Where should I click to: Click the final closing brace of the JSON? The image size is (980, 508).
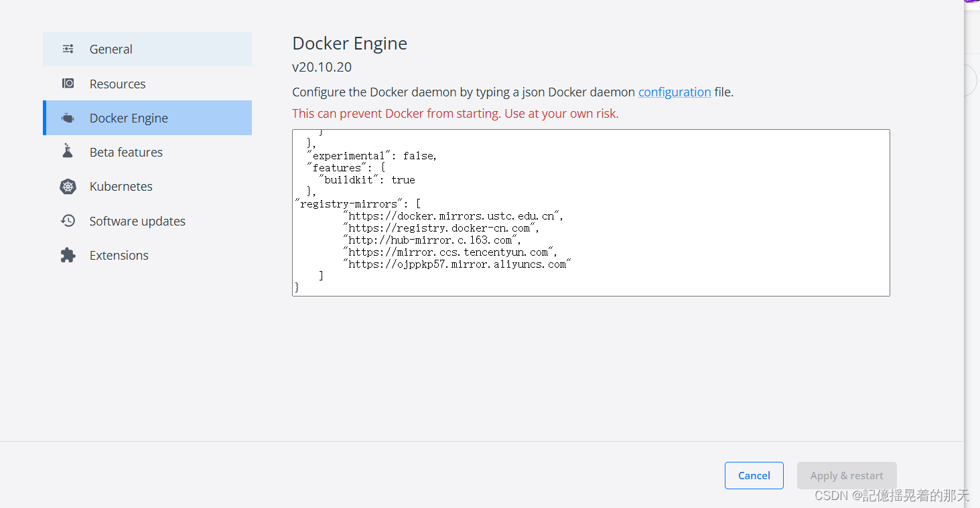[x=297, y=287]
